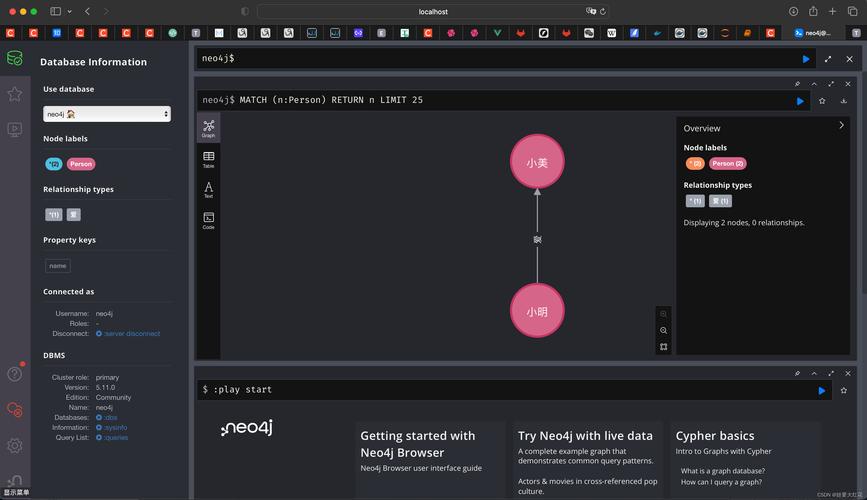Collapse the MATCH query result frame
The width and height of the screenshot is (867, 500).
814,84
